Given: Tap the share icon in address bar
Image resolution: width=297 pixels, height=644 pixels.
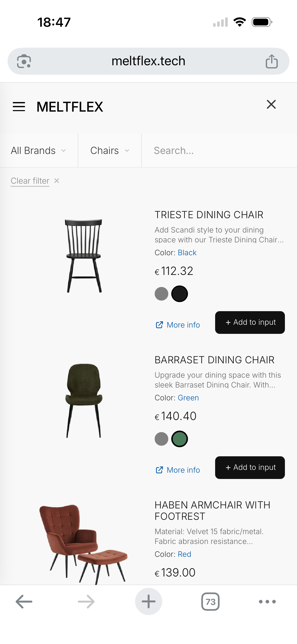Looking at the screenshot, I should pos(272,61).
